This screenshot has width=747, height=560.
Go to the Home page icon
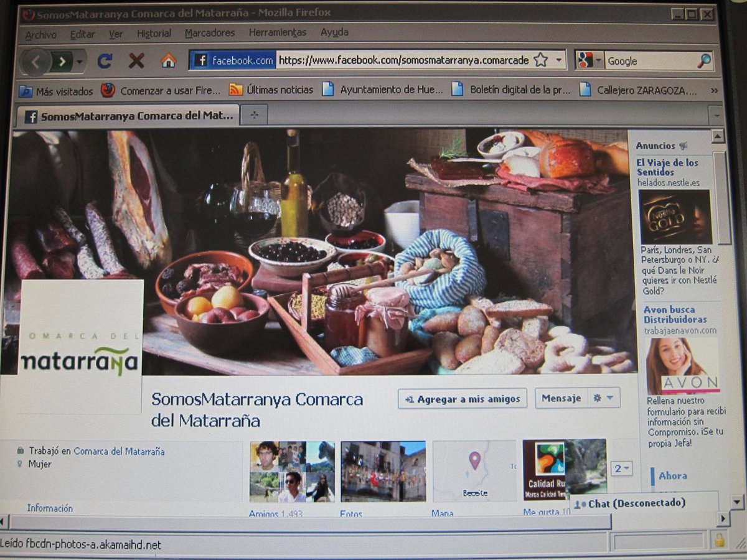click(169, 61)
